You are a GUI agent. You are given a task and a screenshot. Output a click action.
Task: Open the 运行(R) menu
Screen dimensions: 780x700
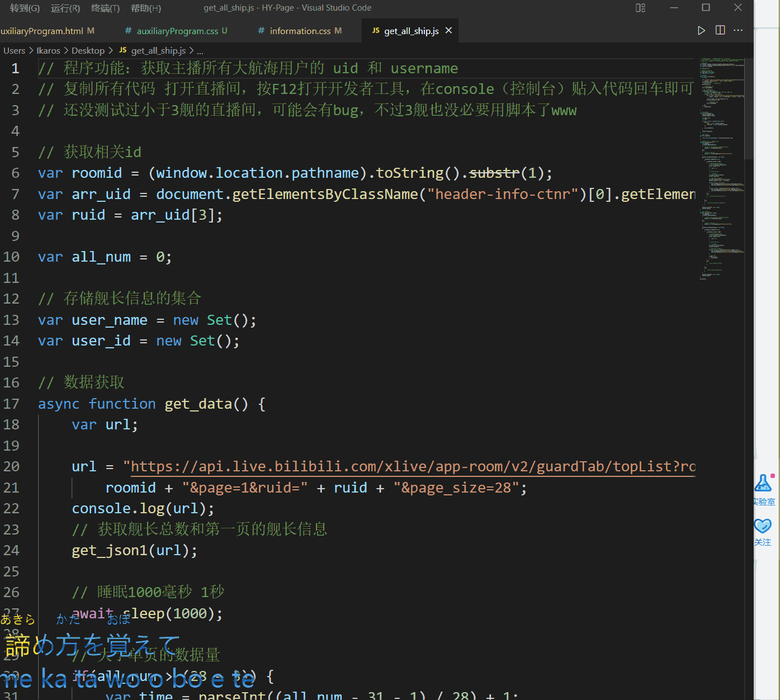click(x=65, y=8)
